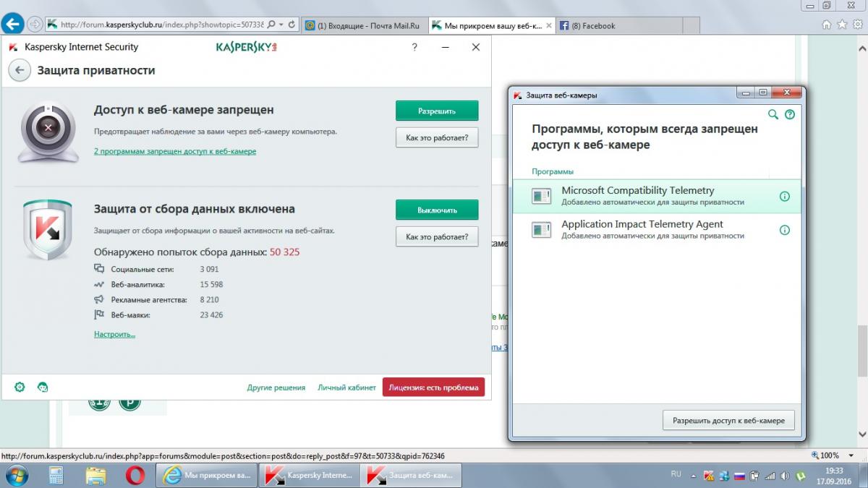This screenshot has width=868, height=488.
Task: Open help in webcam protection window
Action: click(790, 114)
